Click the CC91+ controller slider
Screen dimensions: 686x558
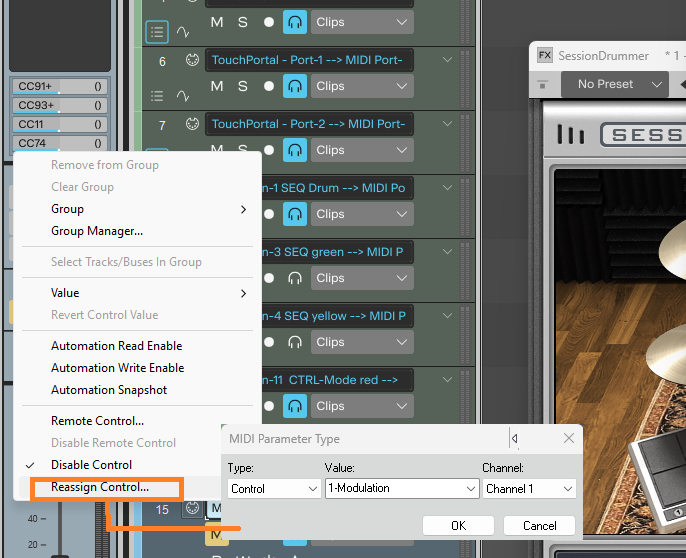(x=58, y=87)
